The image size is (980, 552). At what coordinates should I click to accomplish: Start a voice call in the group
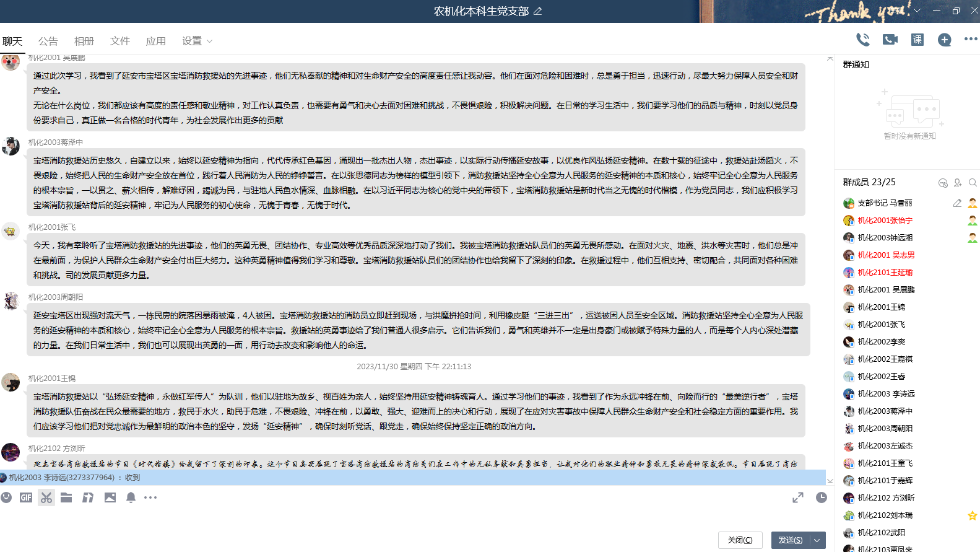point(862,40)
